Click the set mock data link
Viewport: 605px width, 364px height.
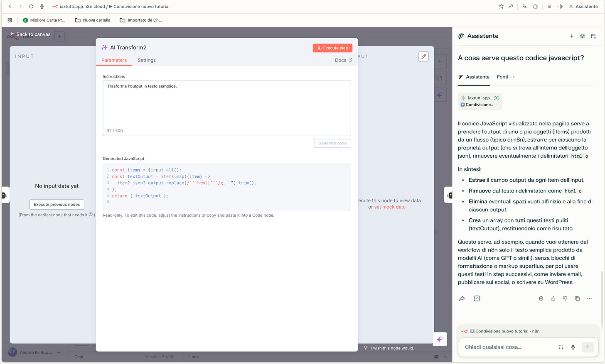click(390, 207)
